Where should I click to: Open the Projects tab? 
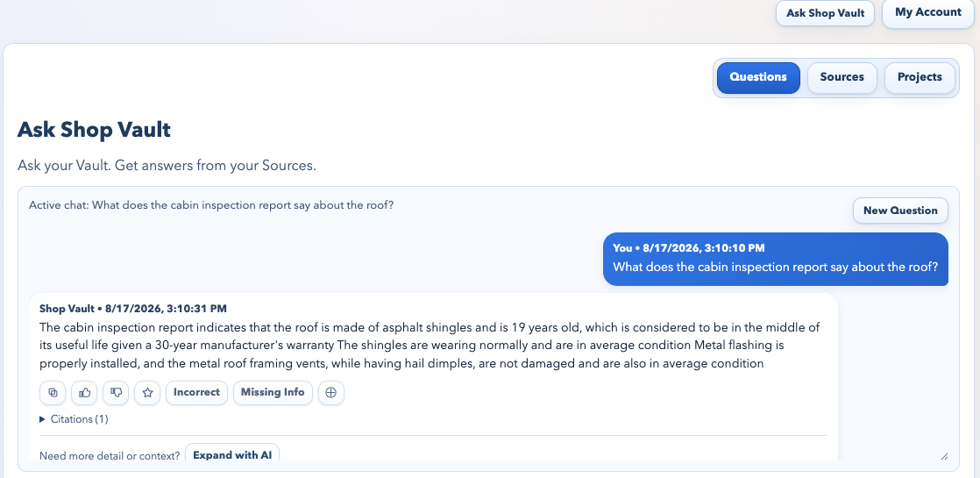(x=920, y=77)
